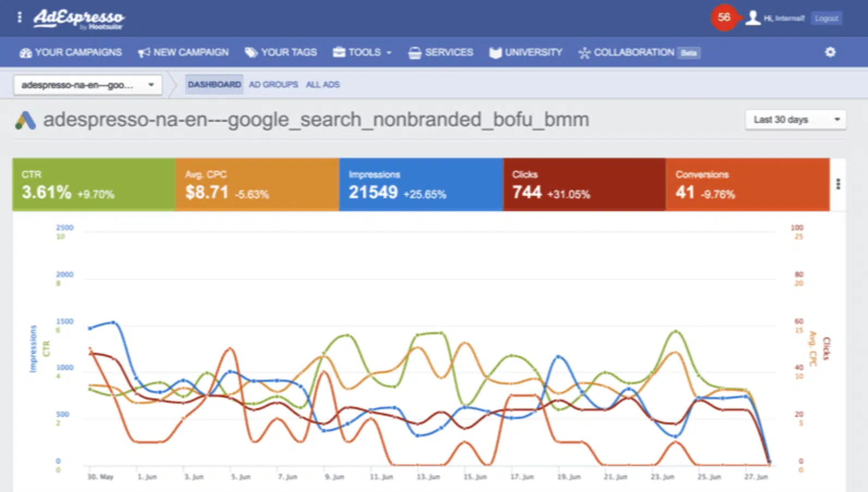Click the University book icon
The image size is (868, 492).
495,53
